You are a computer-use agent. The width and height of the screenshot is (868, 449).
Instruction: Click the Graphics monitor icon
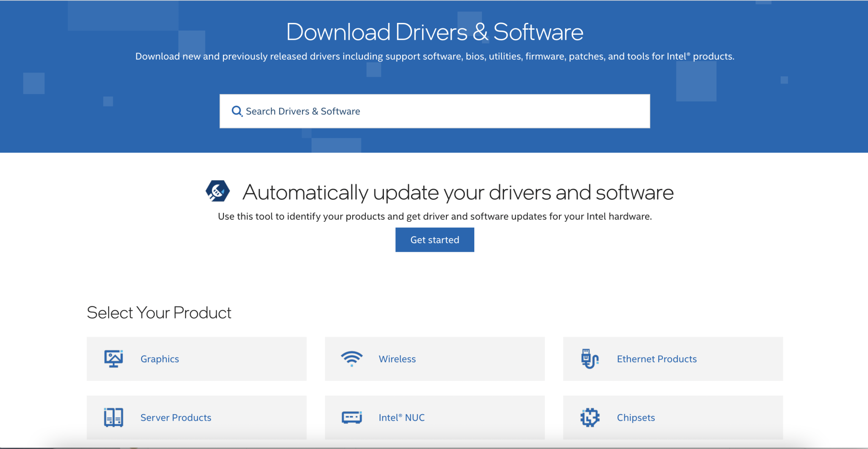pos(114,359)
